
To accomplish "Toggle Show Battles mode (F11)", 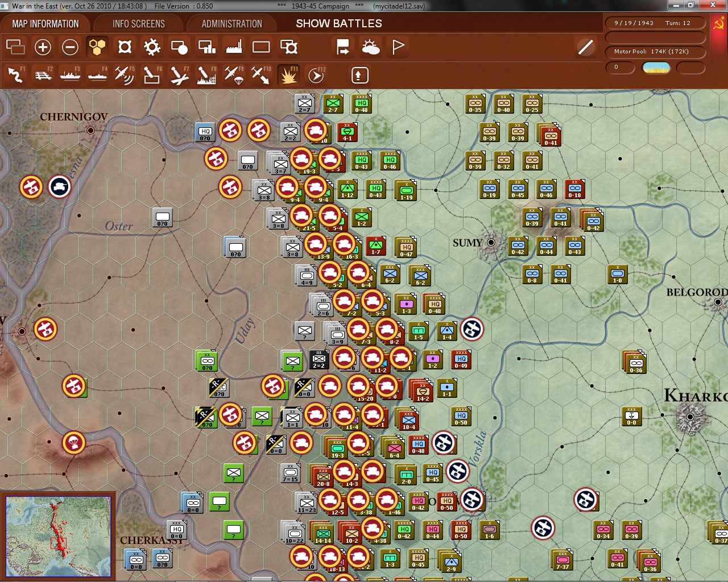I will click(288, 74).
